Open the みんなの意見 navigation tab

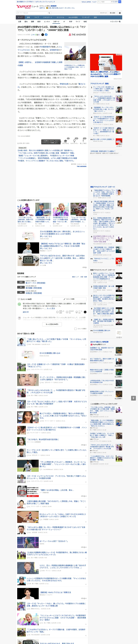(x=73, y=17)
